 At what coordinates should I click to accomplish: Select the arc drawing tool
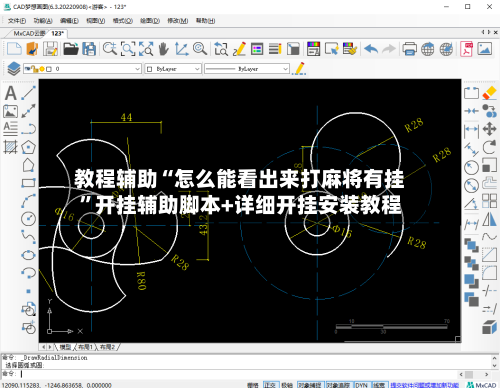point(28,201)
